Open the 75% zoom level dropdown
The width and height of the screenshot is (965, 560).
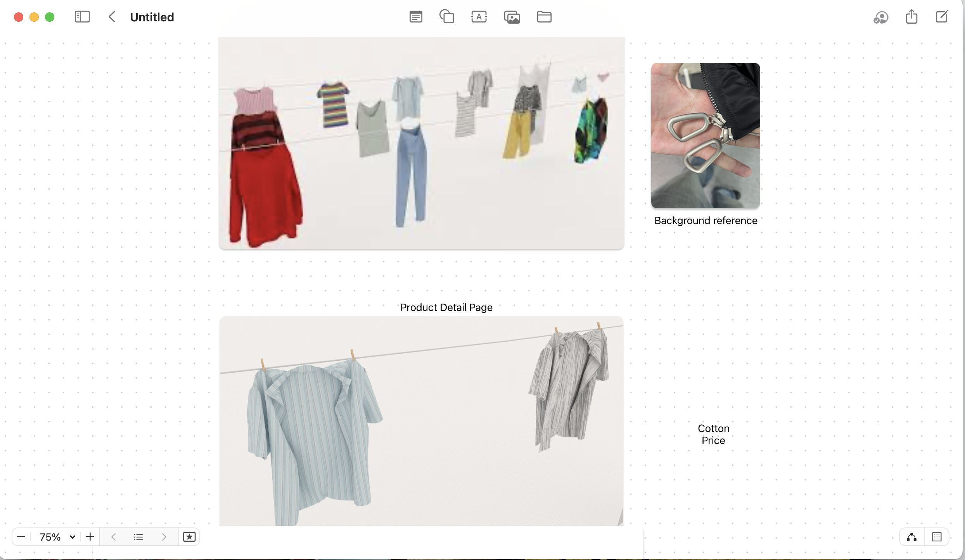pyautogui.click(x=57, y=537)
